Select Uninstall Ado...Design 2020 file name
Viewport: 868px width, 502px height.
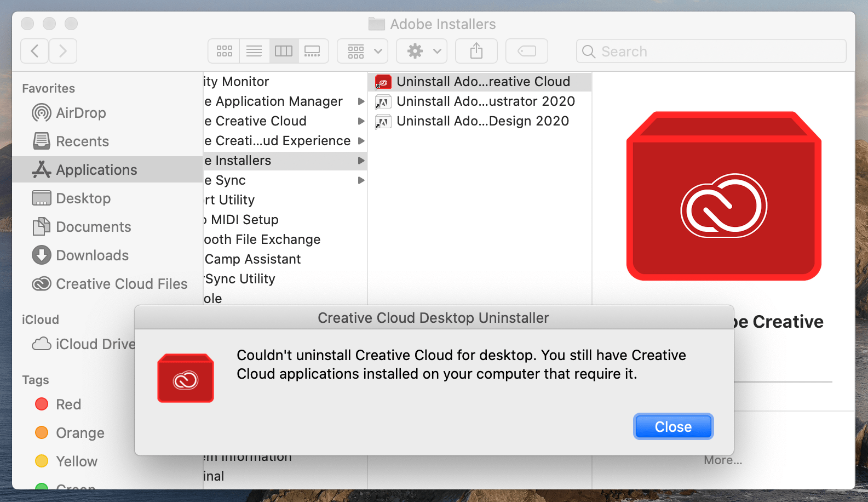click(x=483, y=121)
